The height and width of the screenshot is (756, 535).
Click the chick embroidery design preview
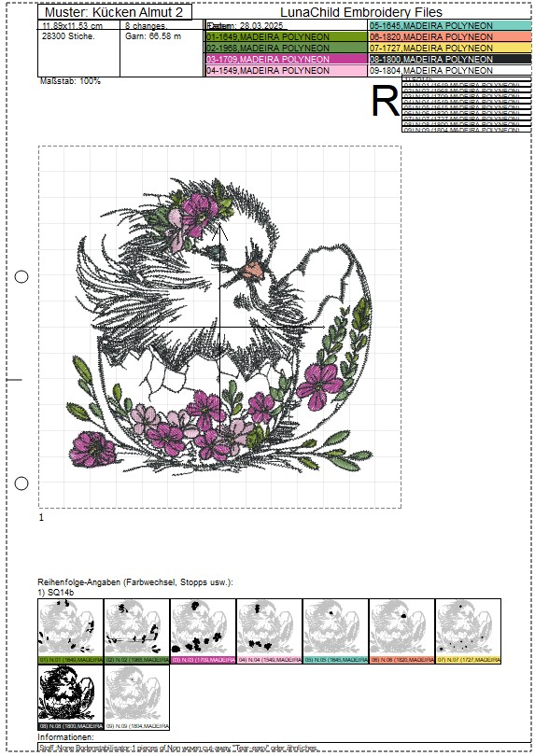220,327
